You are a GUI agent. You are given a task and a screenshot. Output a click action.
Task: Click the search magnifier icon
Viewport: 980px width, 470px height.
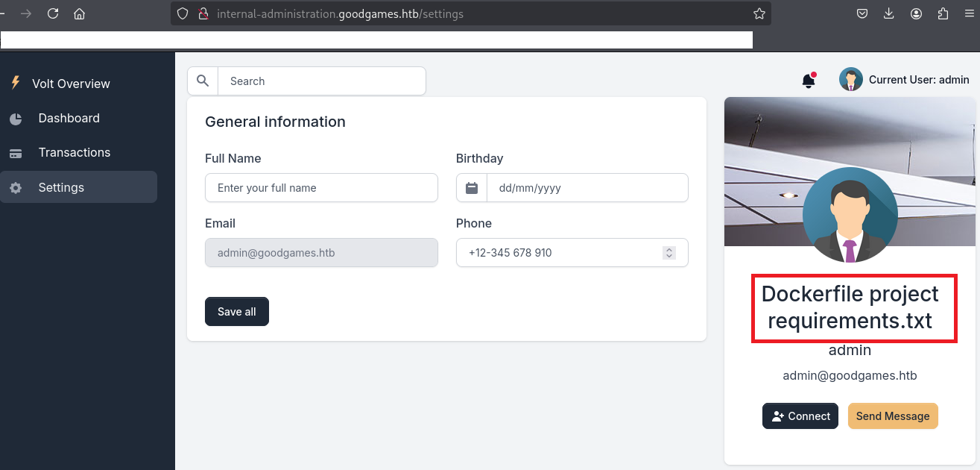202,81
